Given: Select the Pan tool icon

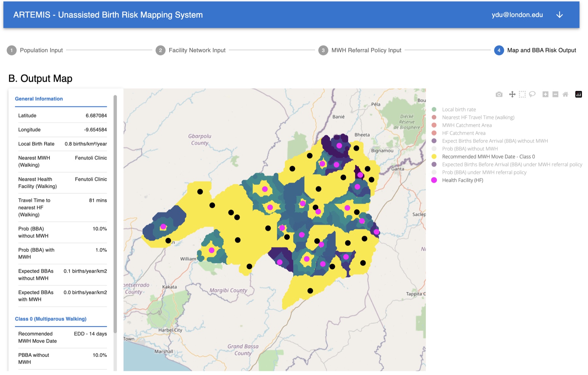Looking at the screenshot, I should point(512,94).
